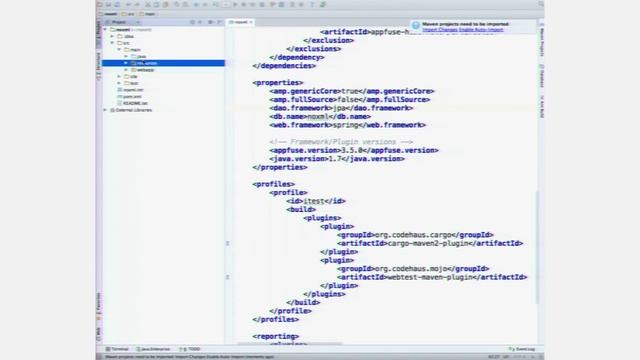
Task: Open the run configuration selector box
Action: pos(226,4)
